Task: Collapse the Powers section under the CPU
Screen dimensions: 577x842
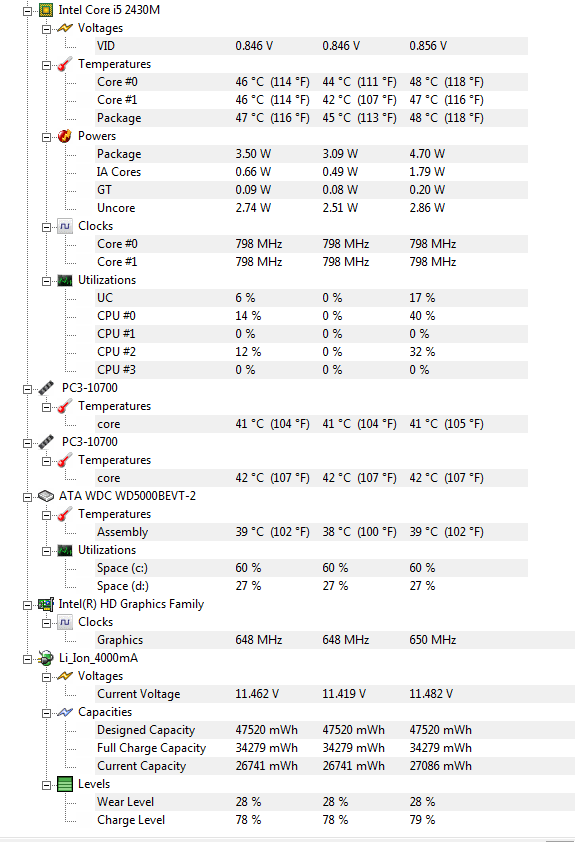Action: (x=47, y=137)
